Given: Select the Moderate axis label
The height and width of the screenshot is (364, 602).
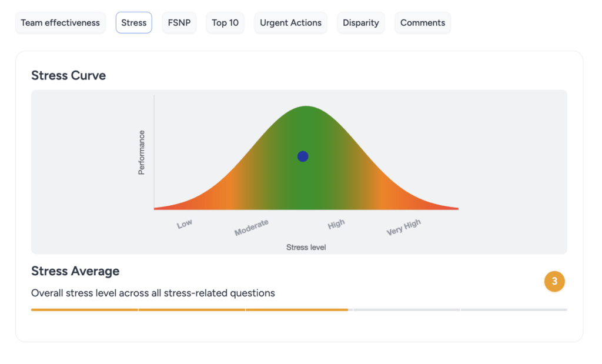Looking at the screenshot, I should 251,226.
